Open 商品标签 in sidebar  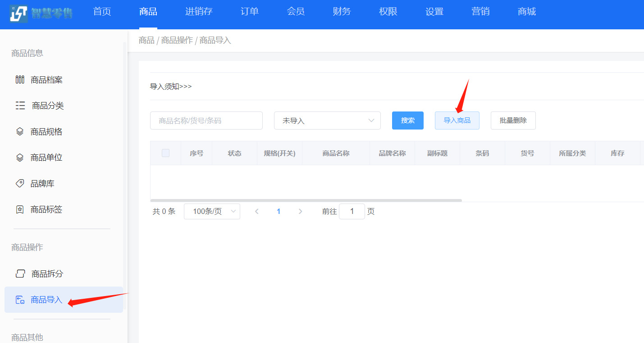tap(64, 209)
